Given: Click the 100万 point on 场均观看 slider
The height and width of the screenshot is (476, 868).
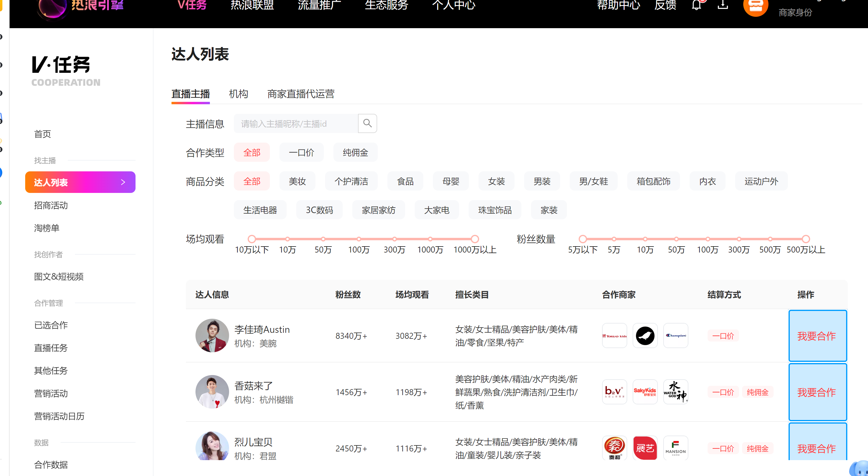Looking at the screenshot, I should coord(359,239).
